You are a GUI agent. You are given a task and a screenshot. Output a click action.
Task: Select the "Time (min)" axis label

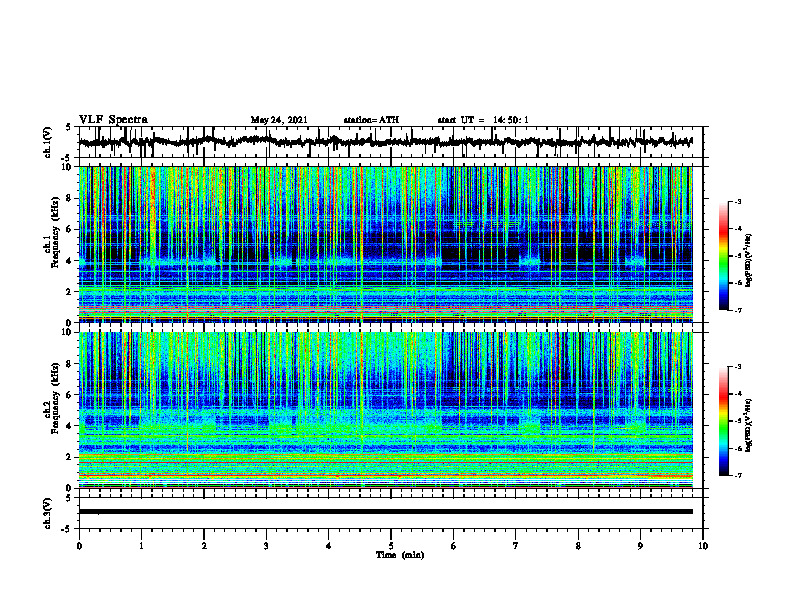pyautogui.click(x=400, y=555)
